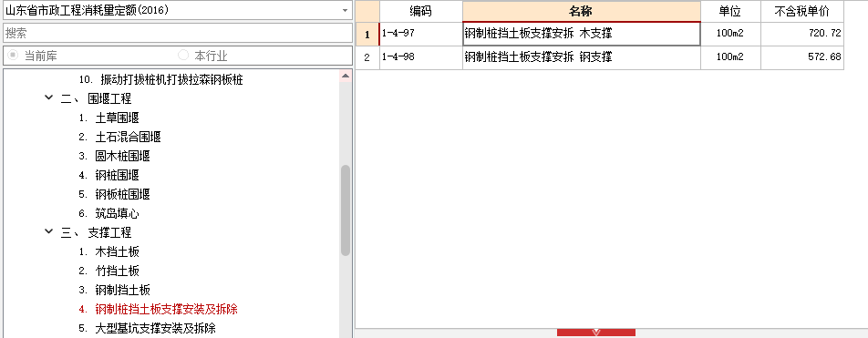868x338 pixels.
Task: Click the red collapse chevron bar at bottom
Action: pos(596,333)
